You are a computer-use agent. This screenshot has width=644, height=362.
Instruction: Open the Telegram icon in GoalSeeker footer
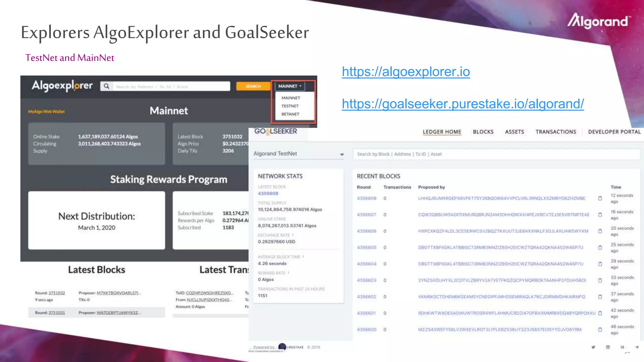[637, 347]
